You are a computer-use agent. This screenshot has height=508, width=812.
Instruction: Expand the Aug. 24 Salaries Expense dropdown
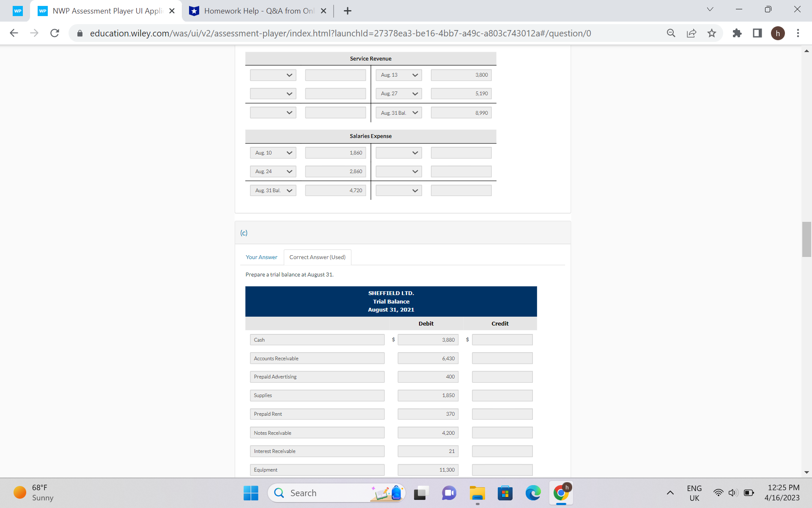pyautogui.click(x=273, y=171)
